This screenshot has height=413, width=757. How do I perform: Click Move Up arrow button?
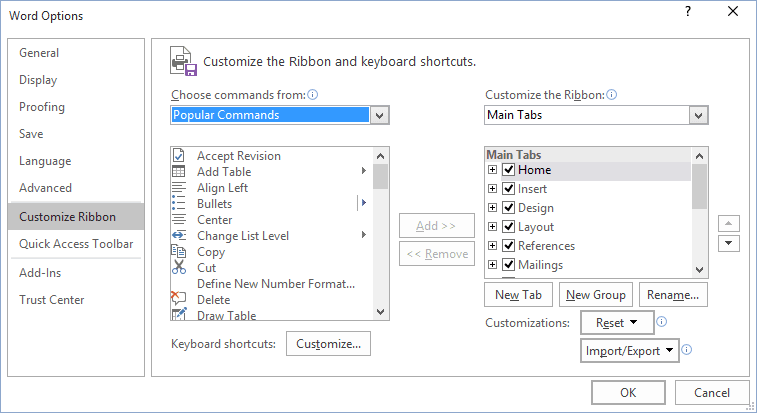(729, 224)
